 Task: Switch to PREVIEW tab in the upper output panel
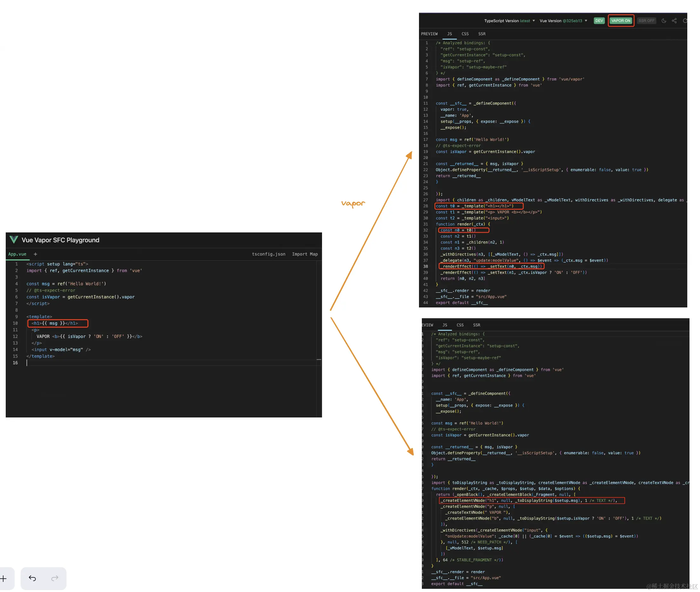[429, 34]
